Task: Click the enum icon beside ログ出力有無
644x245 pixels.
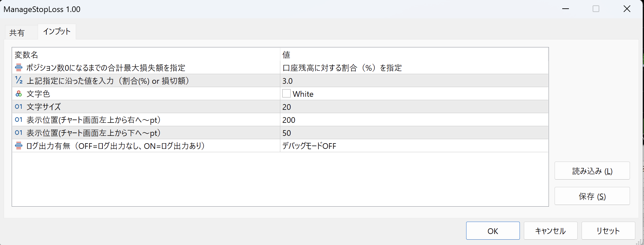Action: (x=19, y=146)
